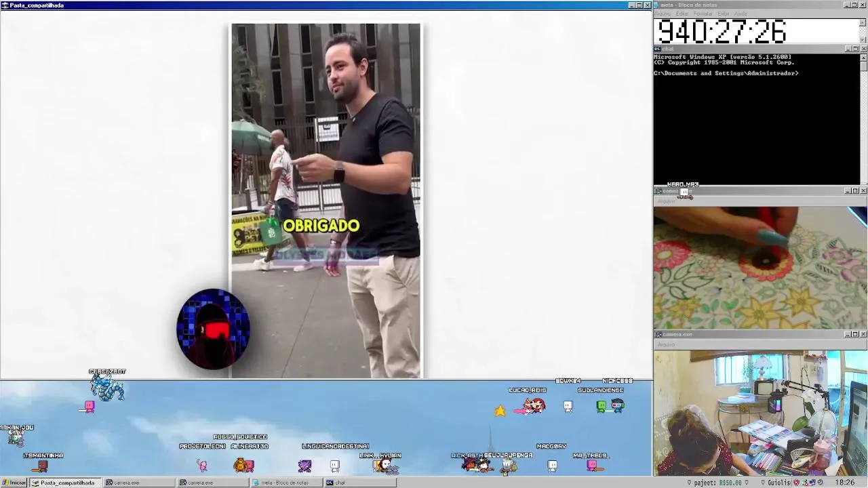Click the coloring book camera feed
Screen dimensions: 868x488
tap(760, 268)
